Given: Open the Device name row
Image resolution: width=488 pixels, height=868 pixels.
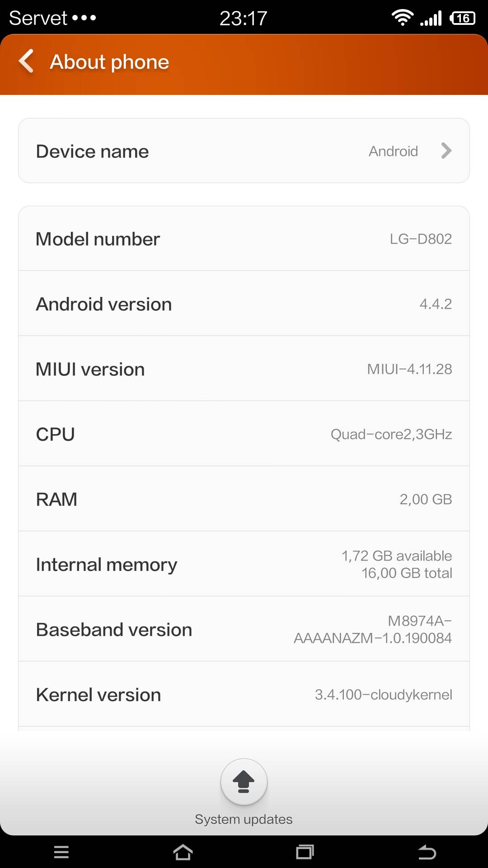Looking at the screenshot, I should (x=244, y=151).
